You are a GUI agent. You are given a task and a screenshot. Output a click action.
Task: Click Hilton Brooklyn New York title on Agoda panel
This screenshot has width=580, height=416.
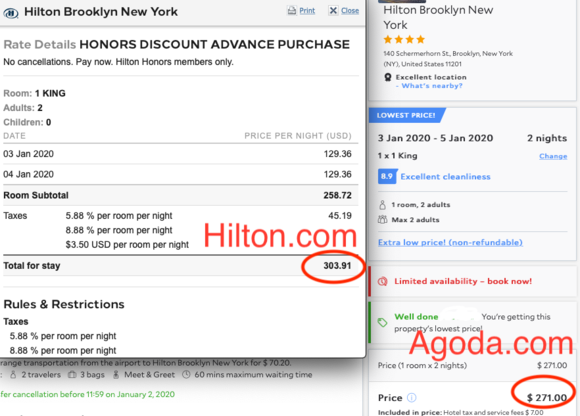438,17
